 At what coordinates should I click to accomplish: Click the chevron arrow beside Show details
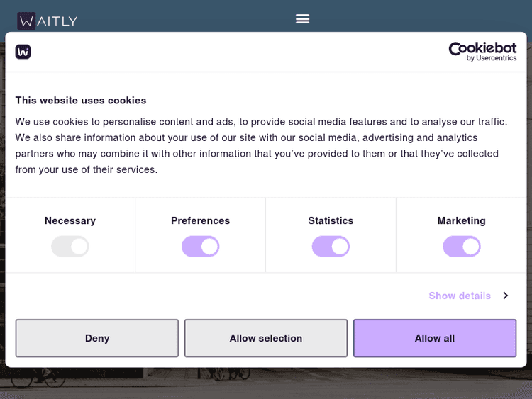tap(506, 296)
